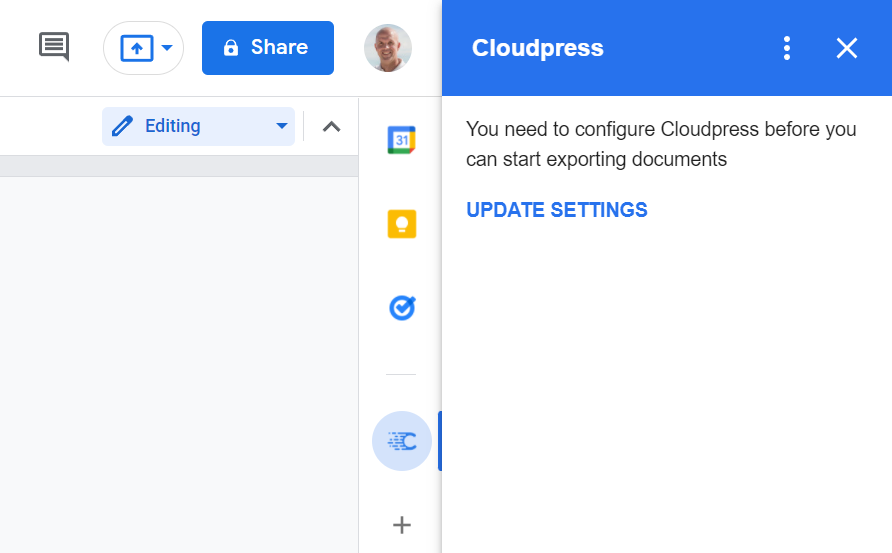Expand the present options dropdown arrow

coord(167,48)
